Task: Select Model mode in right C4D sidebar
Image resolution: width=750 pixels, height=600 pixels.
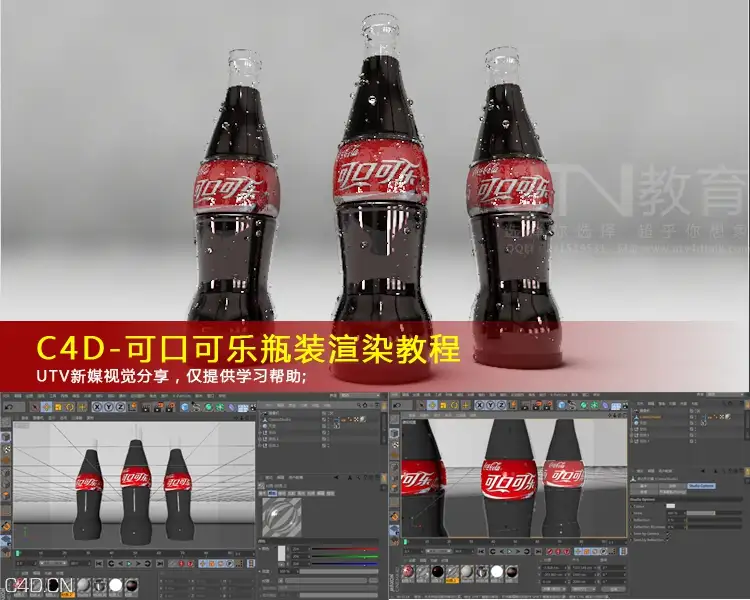Action: (x=395, y=433)
